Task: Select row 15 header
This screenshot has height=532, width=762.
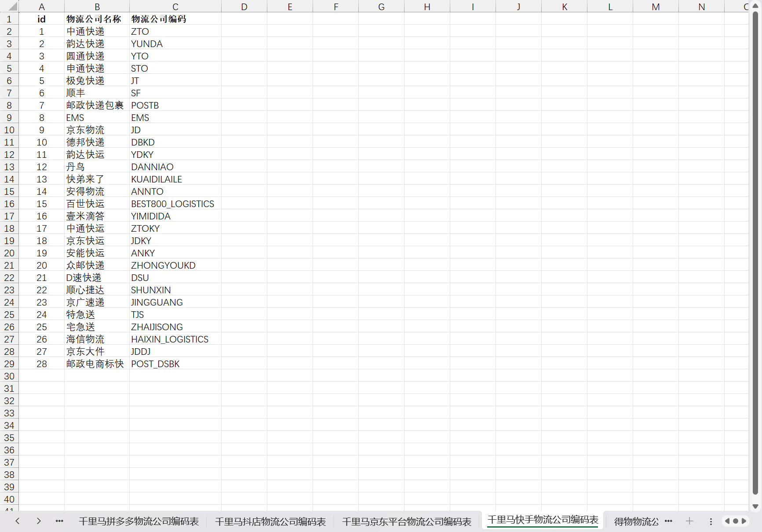Action: click(9, 192)
